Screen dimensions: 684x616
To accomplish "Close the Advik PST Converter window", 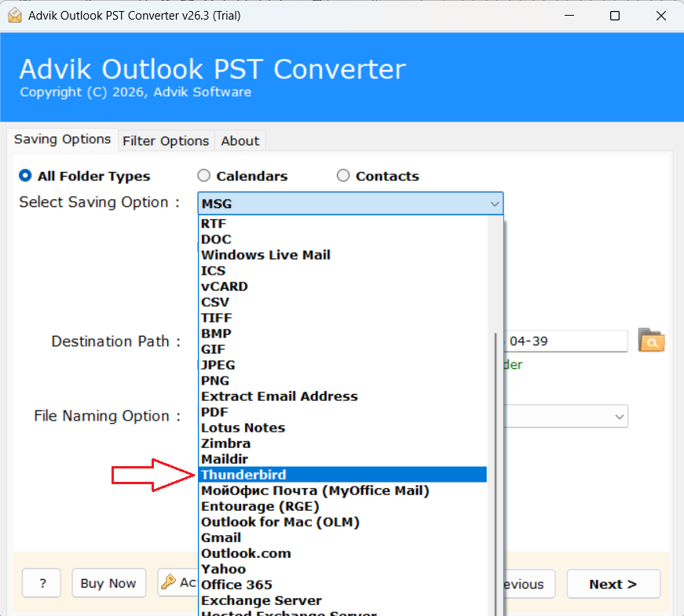I will coord(661,16).
